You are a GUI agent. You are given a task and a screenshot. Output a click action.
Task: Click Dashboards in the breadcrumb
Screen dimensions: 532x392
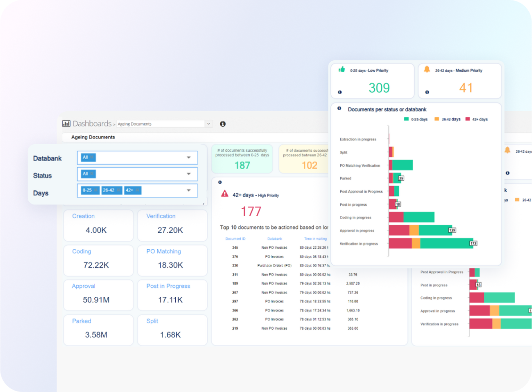92,123
